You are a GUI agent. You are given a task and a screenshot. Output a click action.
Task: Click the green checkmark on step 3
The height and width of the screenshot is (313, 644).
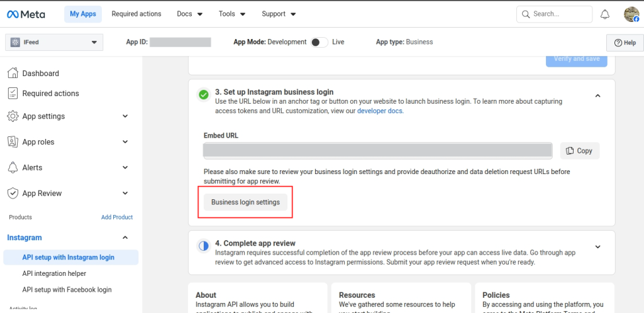[x=203, y=95]
